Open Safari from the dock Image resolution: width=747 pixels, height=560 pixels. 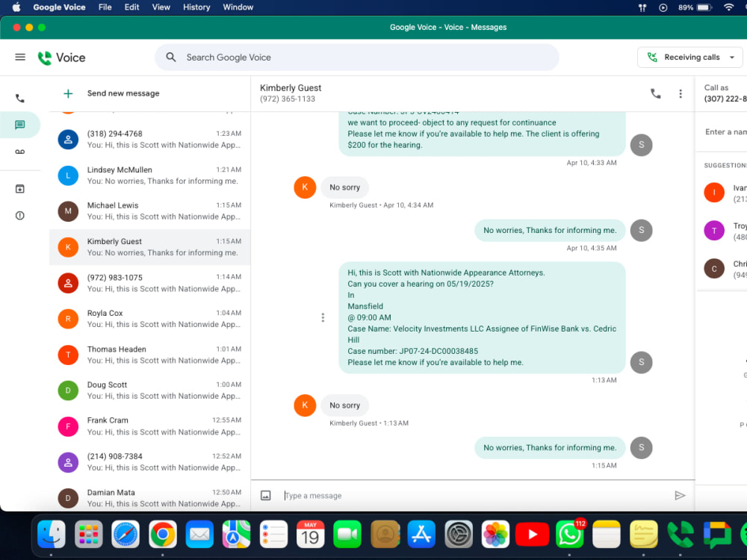[125, 535]
